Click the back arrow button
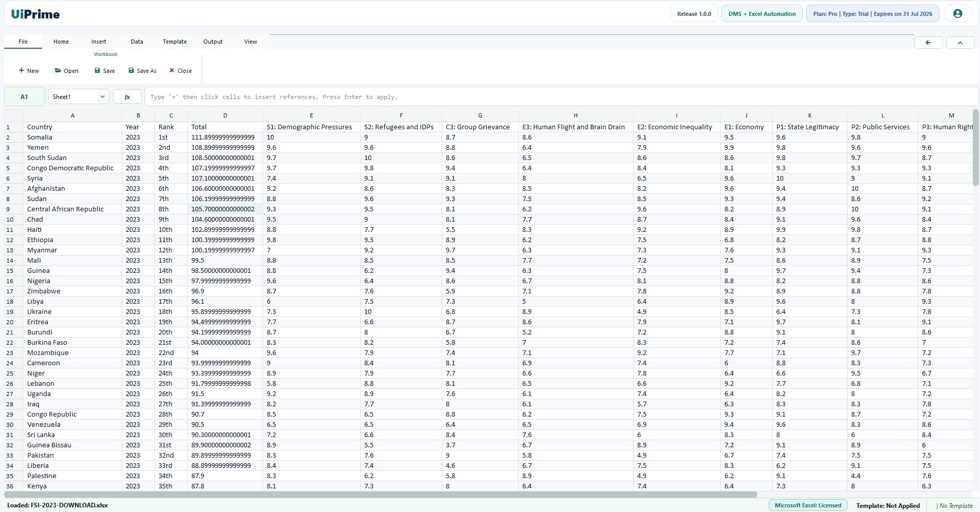 tap(928, 43)
